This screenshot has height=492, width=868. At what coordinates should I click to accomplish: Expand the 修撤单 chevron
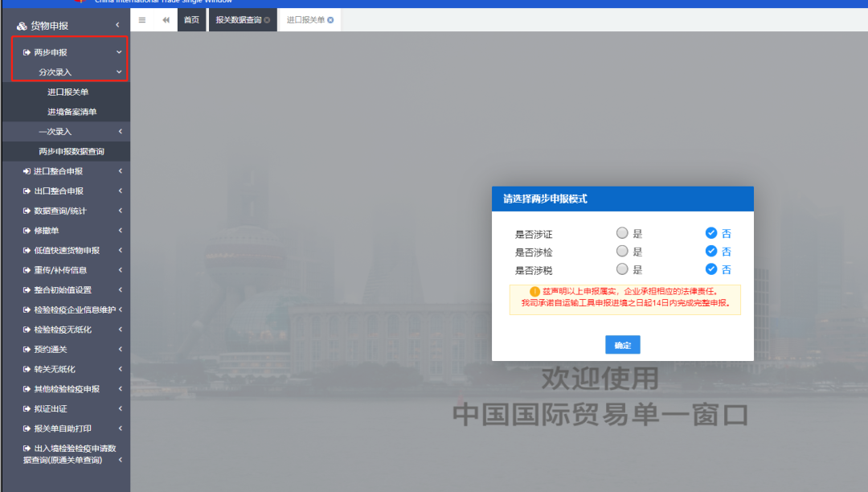[120, 230]
